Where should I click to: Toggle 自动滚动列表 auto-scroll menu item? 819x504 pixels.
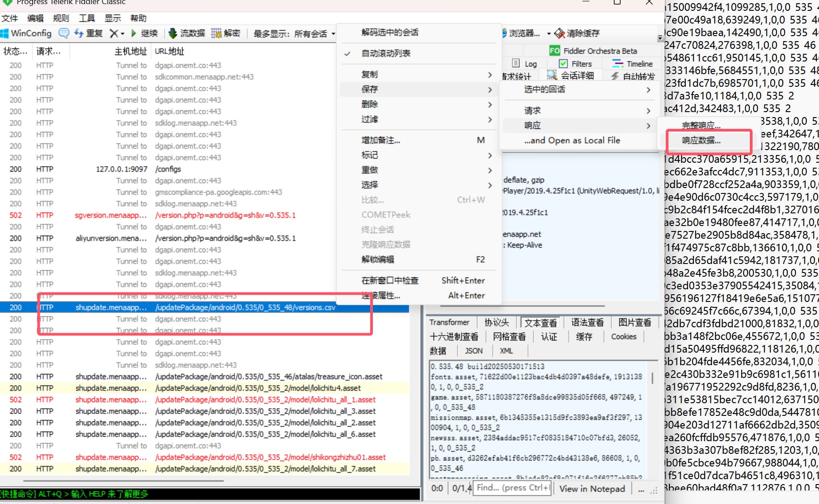tap(419, 53)
